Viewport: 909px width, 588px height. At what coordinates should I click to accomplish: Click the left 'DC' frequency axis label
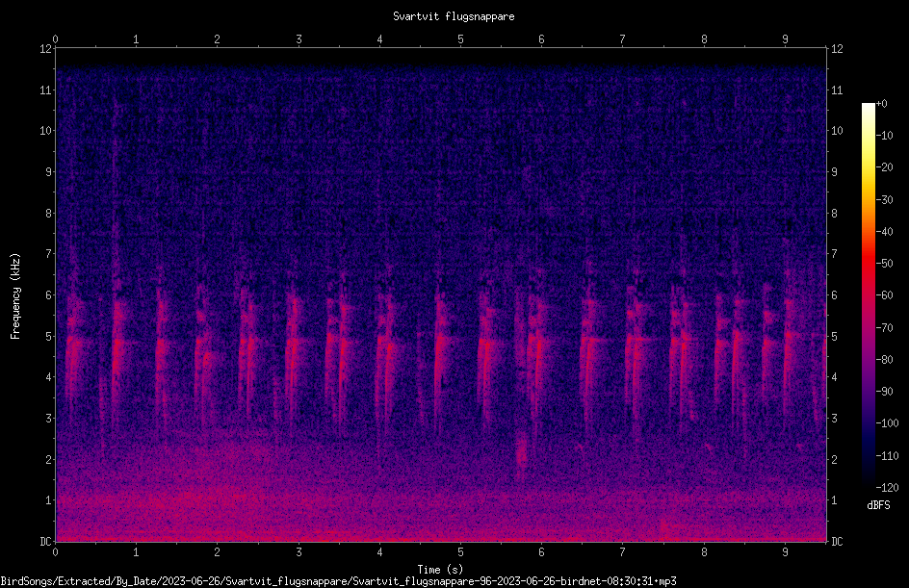point(46,541)
